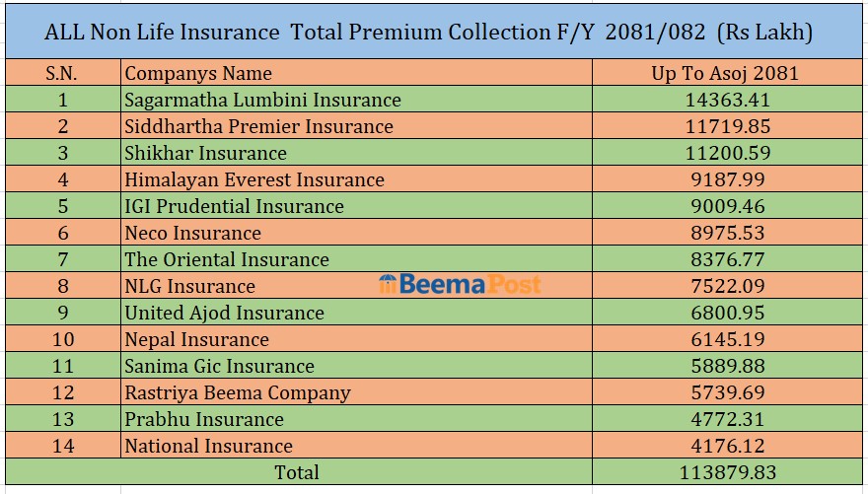Click the United Ajod Insurance value 6800.95
Image resolution: width=868 pixels, height=494 pixels.
pos(727,313)
